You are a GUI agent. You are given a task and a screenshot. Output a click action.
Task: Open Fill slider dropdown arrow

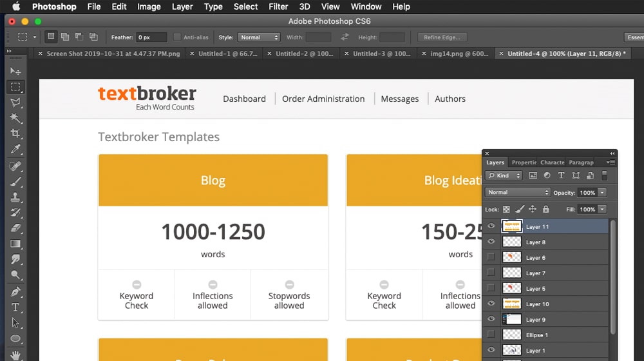602,210
